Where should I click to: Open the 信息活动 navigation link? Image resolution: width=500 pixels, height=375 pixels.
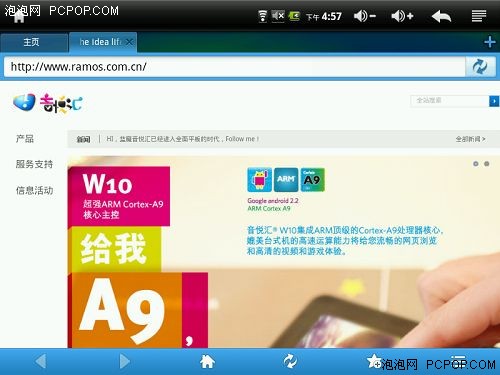(x=34, y=190)
